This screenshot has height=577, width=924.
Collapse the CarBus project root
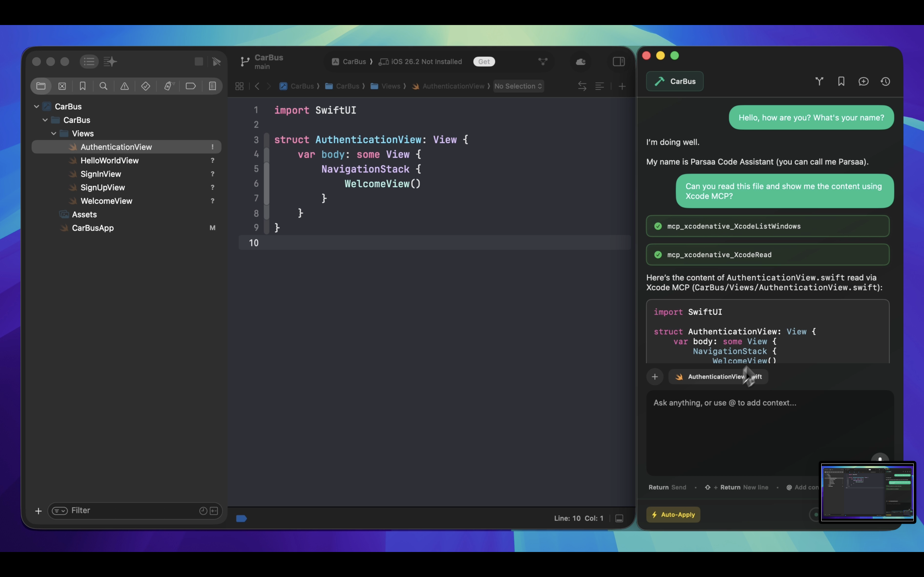coord(36,106)
